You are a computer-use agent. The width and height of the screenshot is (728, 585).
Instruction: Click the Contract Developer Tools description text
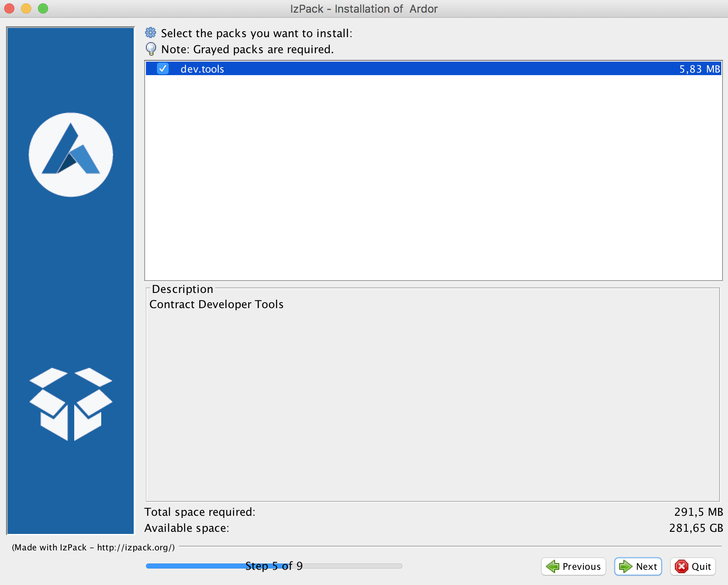pyautogui.click(x=216, y=304)
